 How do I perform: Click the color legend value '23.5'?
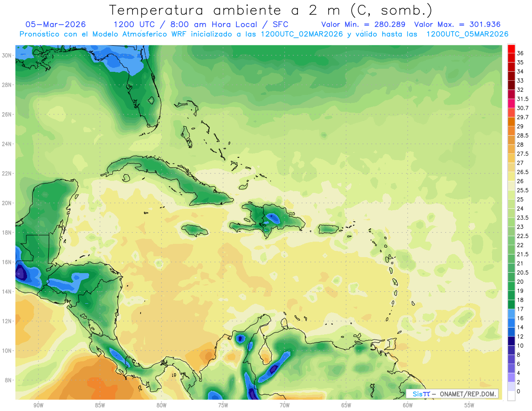coord(523,218)
